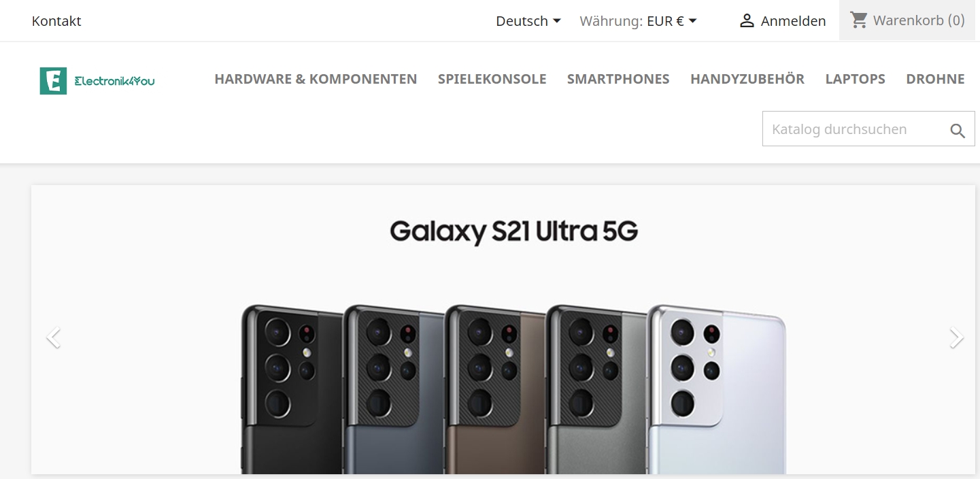Open the Deutsch language dropdown

coord(528,21)
